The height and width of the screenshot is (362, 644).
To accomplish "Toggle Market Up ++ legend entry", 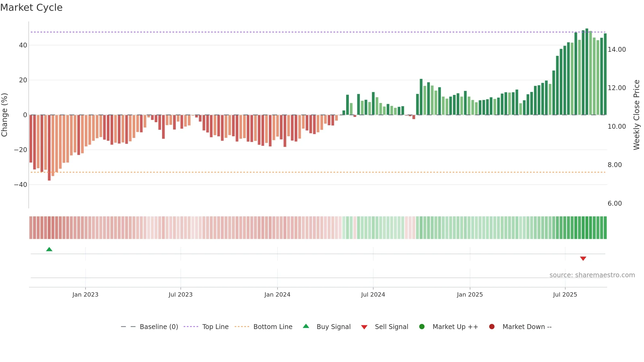I will tap(448, 327).
